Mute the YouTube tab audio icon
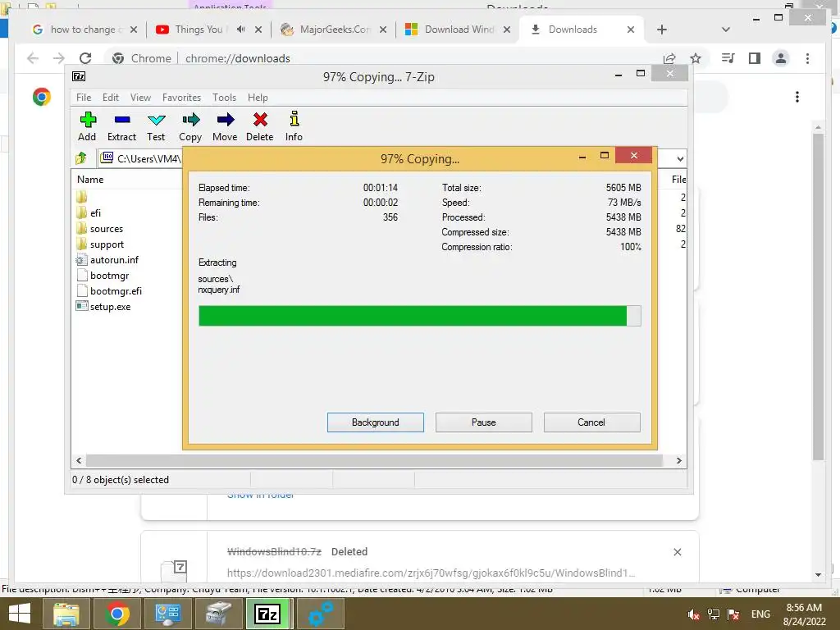The height and width of the screenshot is (630, 840). pos(241,30)
